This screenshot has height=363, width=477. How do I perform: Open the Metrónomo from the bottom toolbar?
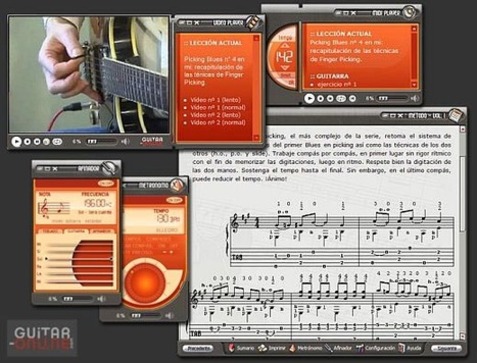click(x=306, y=348)
